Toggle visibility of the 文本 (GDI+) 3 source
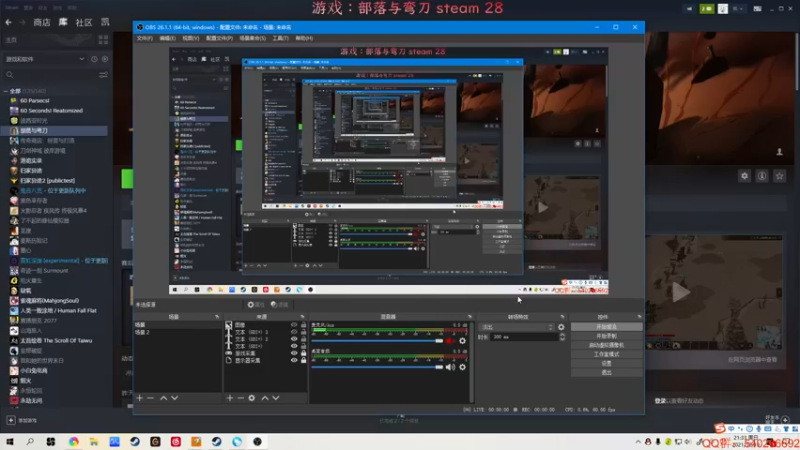Viewport: 800px width, 450px height. click(x=294, y=332)
